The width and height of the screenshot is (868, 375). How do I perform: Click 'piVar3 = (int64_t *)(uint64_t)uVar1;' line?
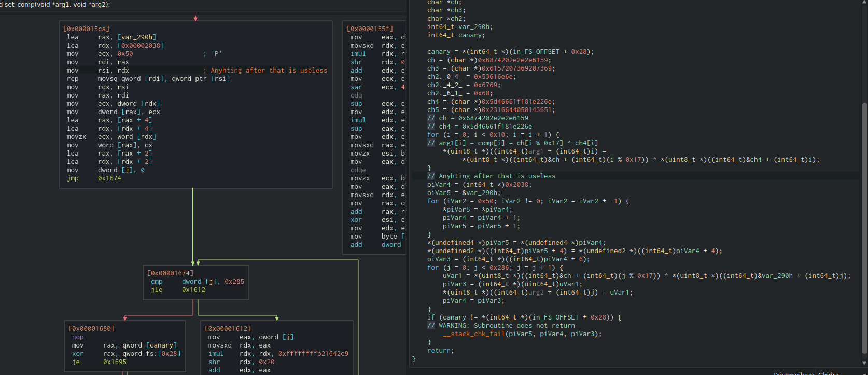click(513, 284)
